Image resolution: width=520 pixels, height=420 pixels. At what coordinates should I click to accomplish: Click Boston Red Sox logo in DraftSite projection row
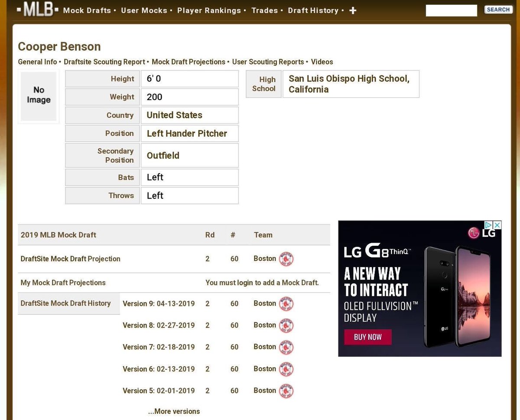[x=286, y=259]
